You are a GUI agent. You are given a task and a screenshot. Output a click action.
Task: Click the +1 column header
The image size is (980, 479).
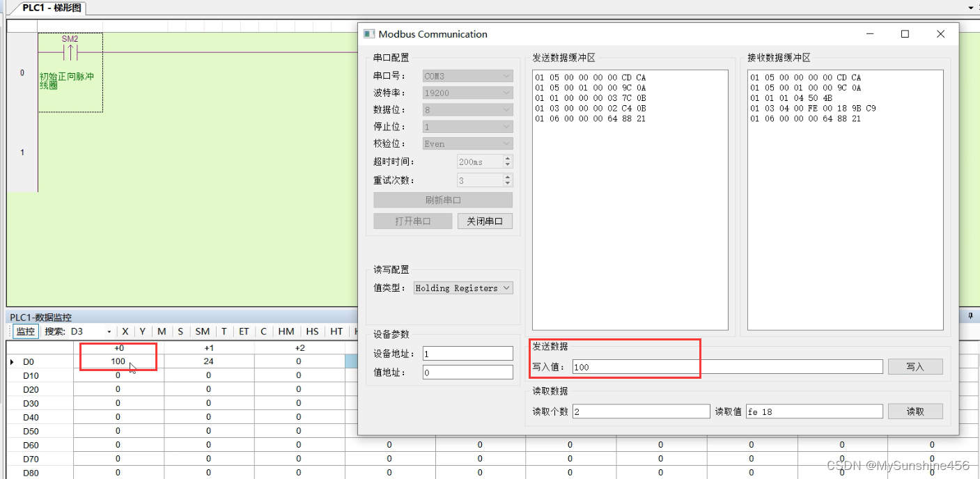(209, 348)
